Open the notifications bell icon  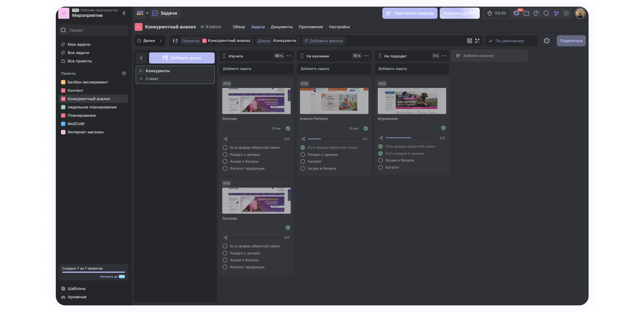click(516, 13)
